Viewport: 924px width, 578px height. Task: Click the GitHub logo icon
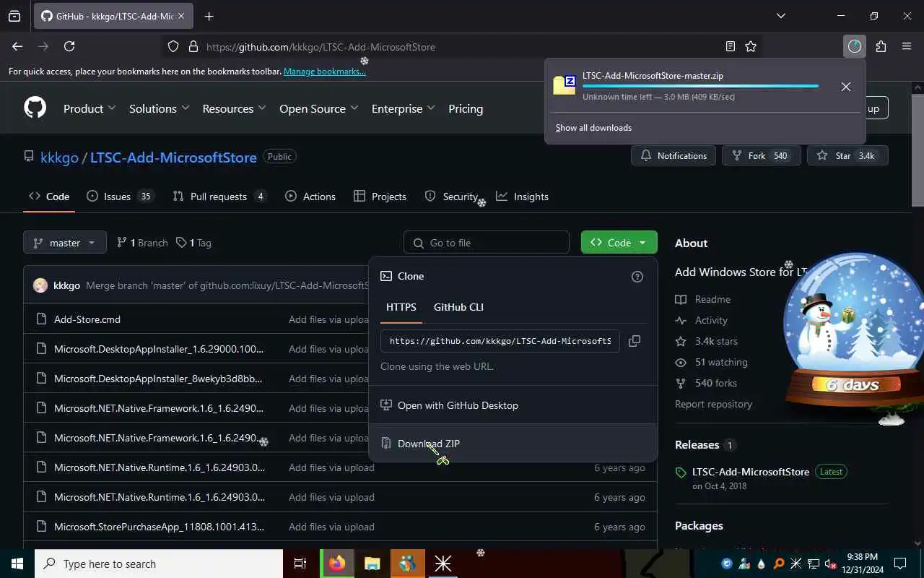35,108
